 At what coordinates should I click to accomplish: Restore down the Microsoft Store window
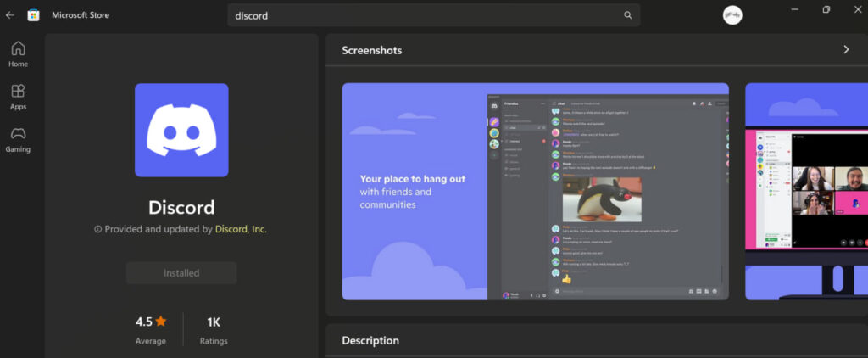(x=826, y=10)
